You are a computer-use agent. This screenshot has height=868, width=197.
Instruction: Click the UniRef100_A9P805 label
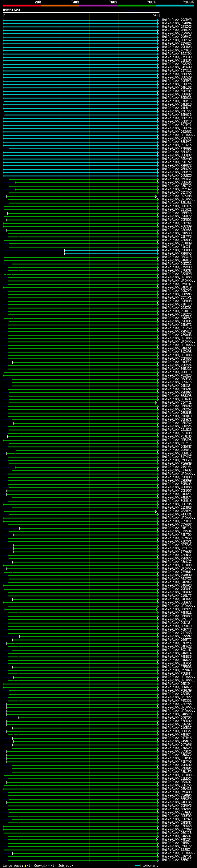(x=176, y=253)
